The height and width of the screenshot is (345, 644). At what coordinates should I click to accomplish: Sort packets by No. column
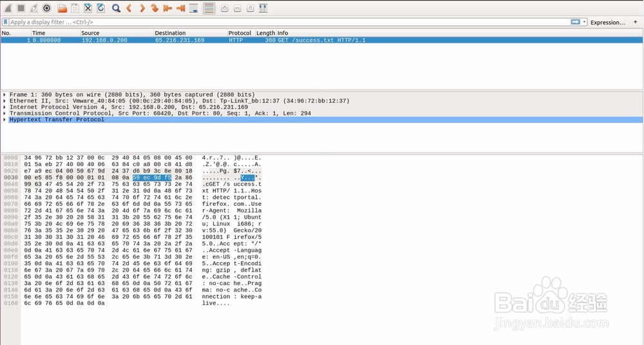(x=15, y=33)
